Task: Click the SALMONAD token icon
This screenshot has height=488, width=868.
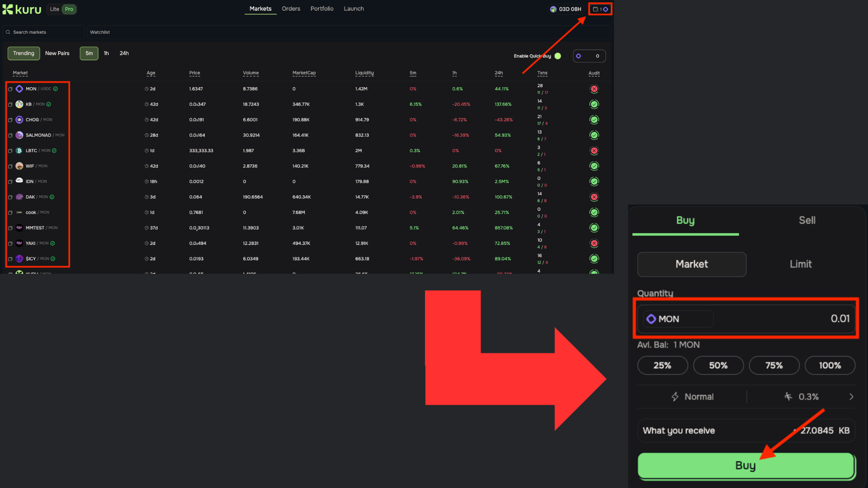Action: click(x=19, y=135)
